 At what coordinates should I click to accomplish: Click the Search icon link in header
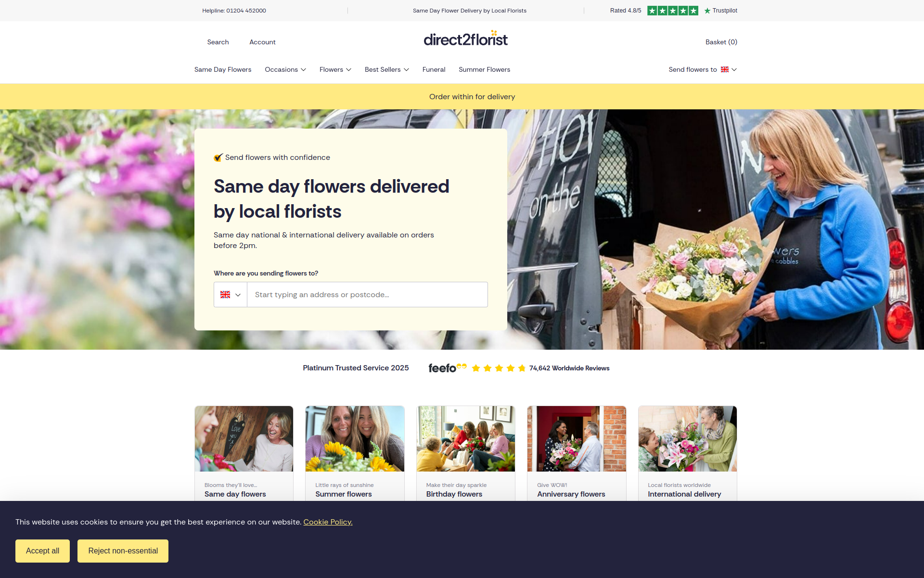(x=218, y=42)
